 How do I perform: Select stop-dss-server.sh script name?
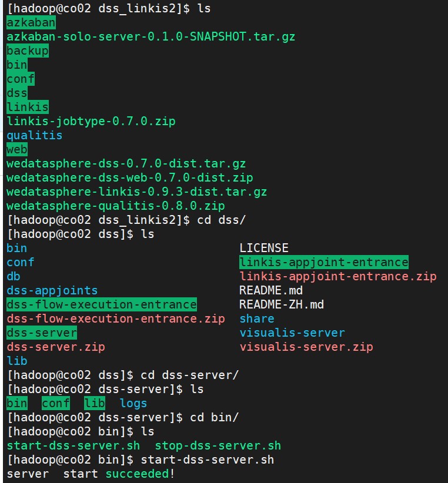tap(218, 446)
